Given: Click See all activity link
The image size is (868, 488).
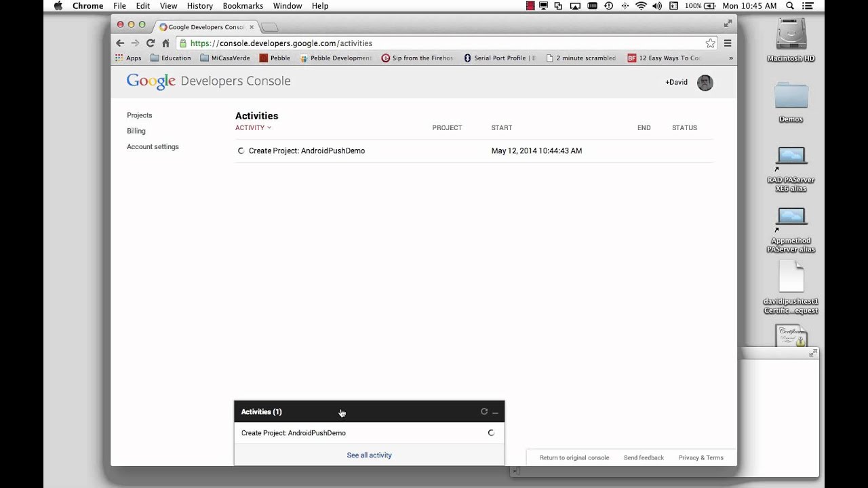Looking at the screenshot, I should (369, 455).
